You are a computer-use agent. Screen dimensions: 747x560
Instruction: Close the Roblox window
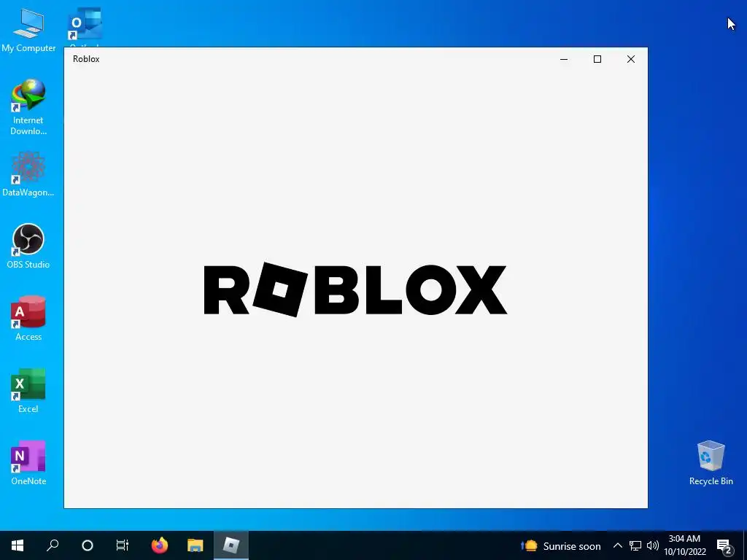point(631,59)
